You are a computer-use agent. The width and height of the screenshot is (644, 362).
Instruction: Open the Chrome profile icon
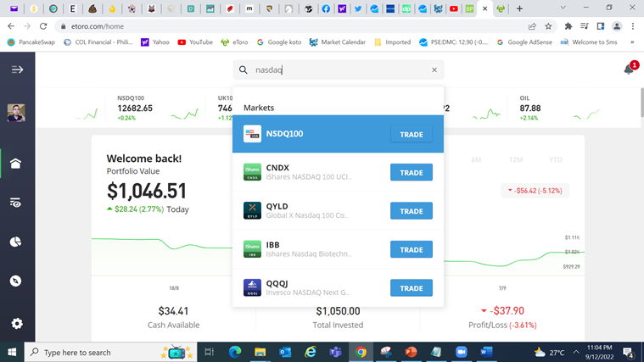click(617, 26)
